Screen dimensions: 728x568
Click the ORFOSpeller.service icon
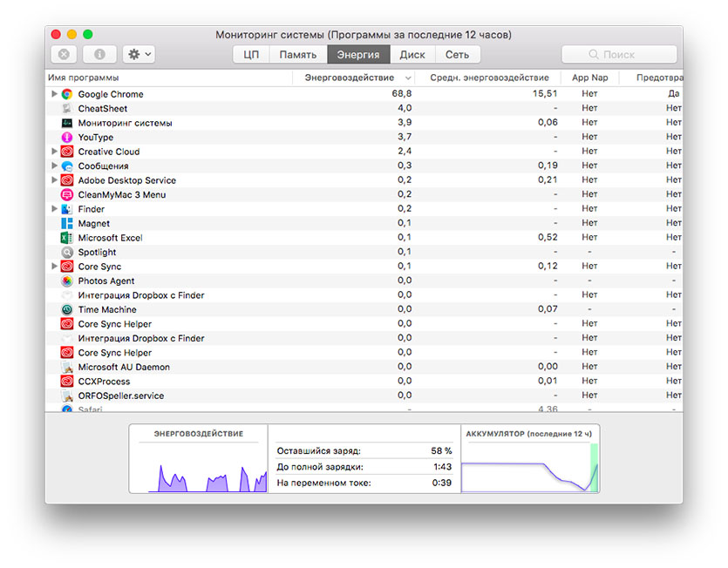pos(67,396)
